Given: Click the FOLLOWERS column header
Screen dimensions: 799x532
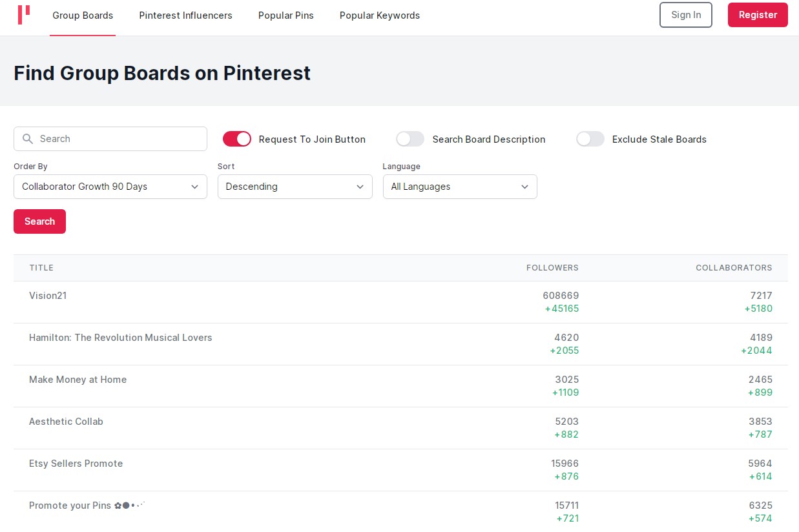Looking at the screenshot, I should coord(552,268).
